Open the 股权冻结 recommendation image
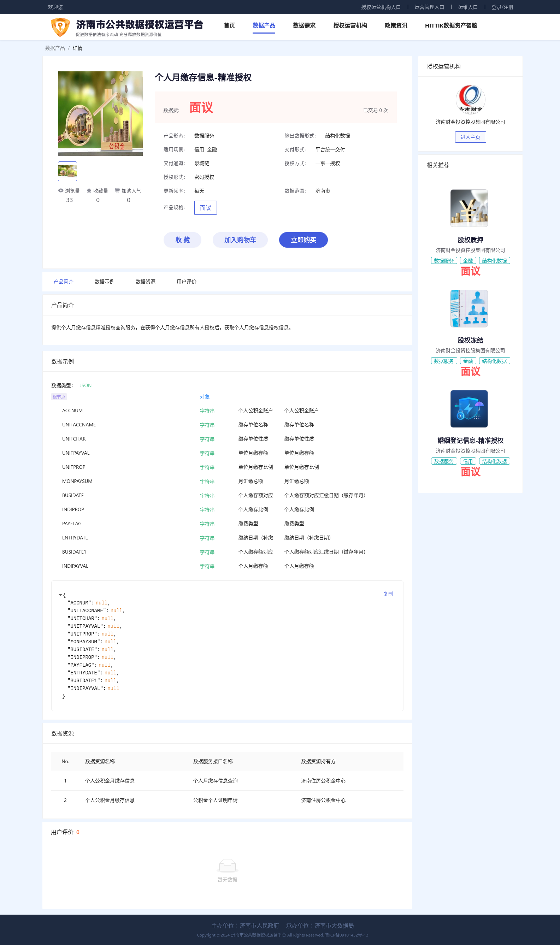Screen dimensions: 560x945 (469, 309)
